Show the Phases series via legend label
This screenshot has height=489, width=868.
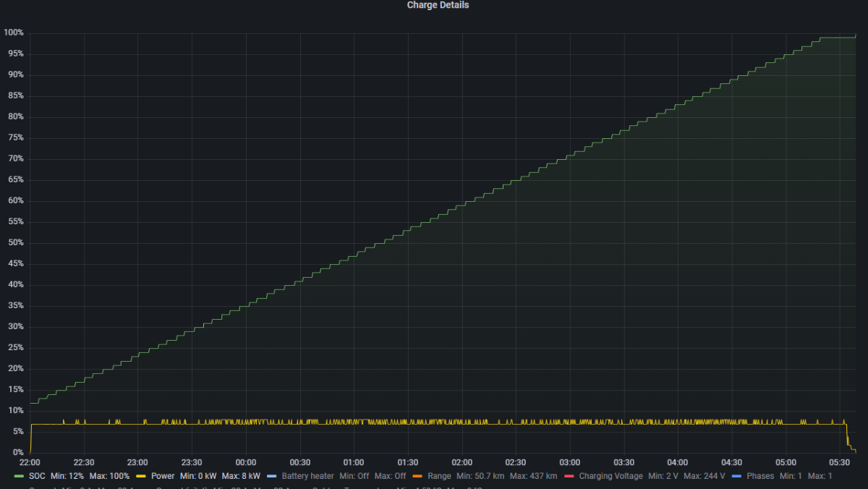[x=760, y=476]
